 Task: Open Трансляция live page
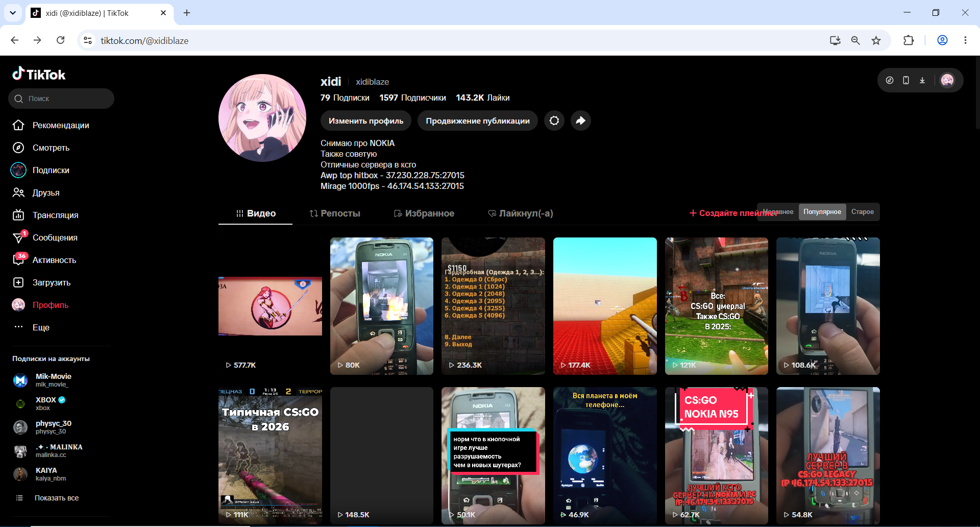tap(46, 215)
